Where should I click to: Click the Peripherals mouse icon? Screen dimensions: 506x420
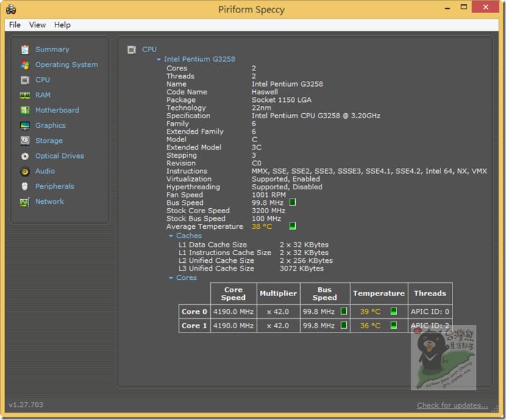(25, 186)
